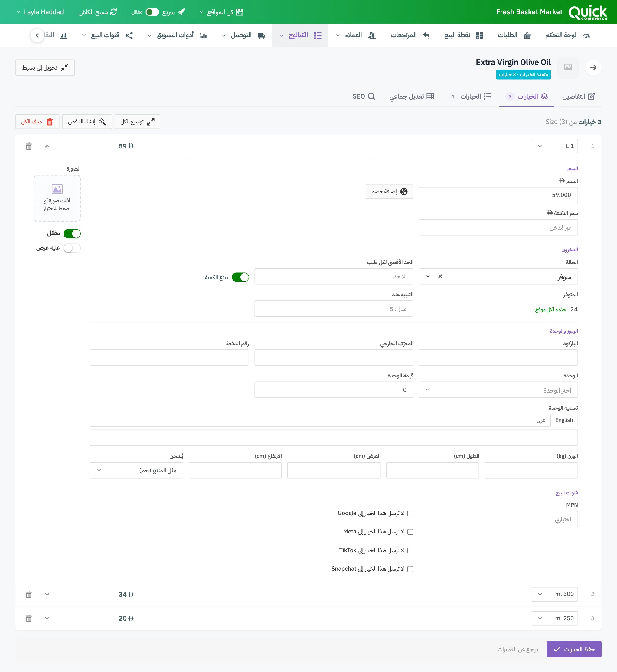Clear the stock status with the X icon
617x672 pixels.
(x=440, y=276)
